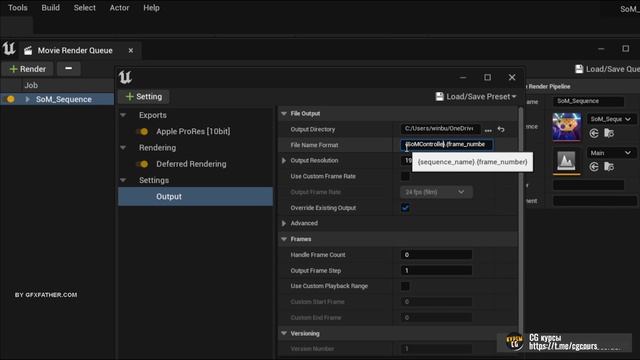640x360 pixels.
Task: Toggle the SoM_Sequence job enable switch
Action: (x=10, y=99)
